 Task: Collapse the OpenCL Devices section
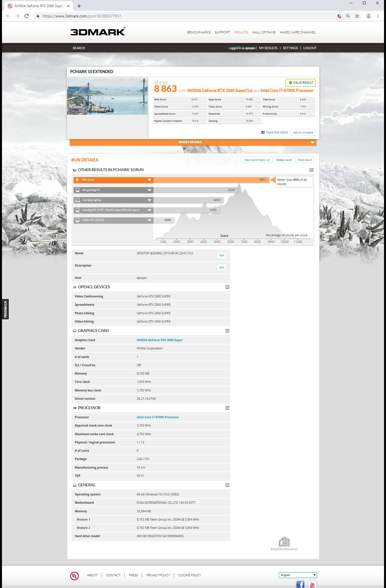[x=228, y=287]
